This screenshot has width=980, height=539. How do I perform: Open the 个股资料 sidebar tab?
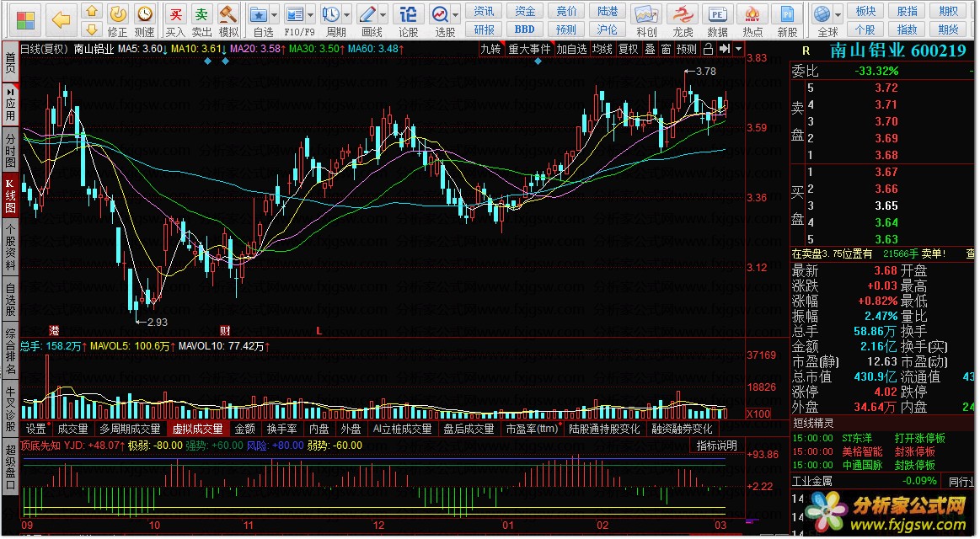[x=10, y=248]
